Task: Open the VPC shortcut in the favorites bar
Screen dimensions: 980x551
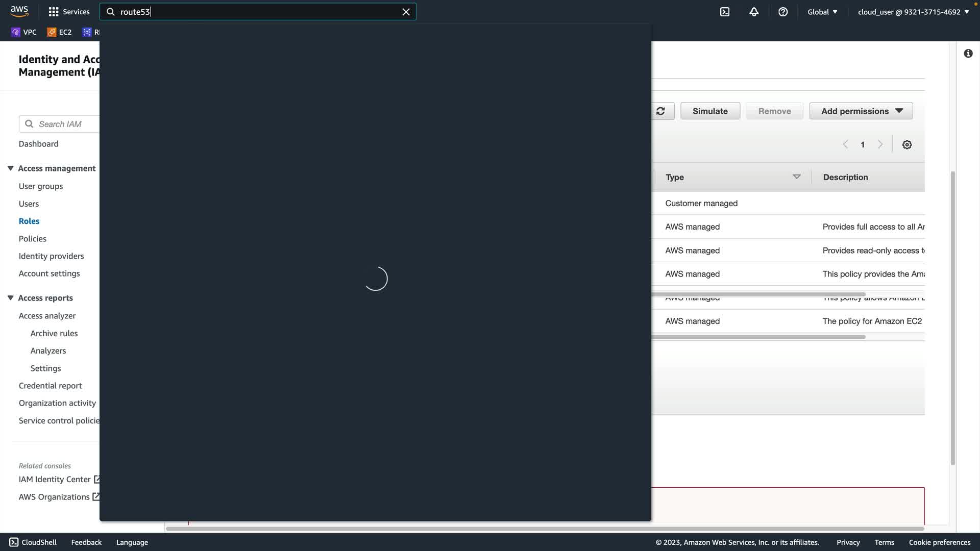Action: click(24, 32)
